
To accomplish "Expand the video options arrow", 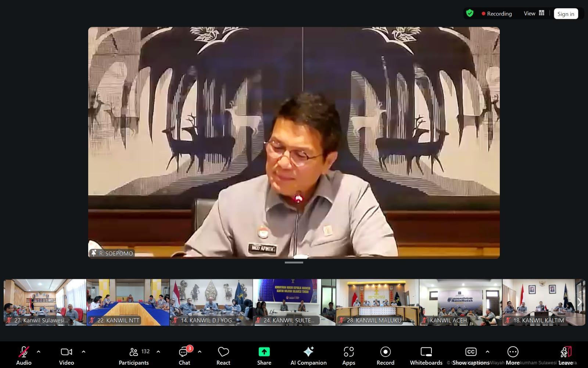I will point(83,352).
